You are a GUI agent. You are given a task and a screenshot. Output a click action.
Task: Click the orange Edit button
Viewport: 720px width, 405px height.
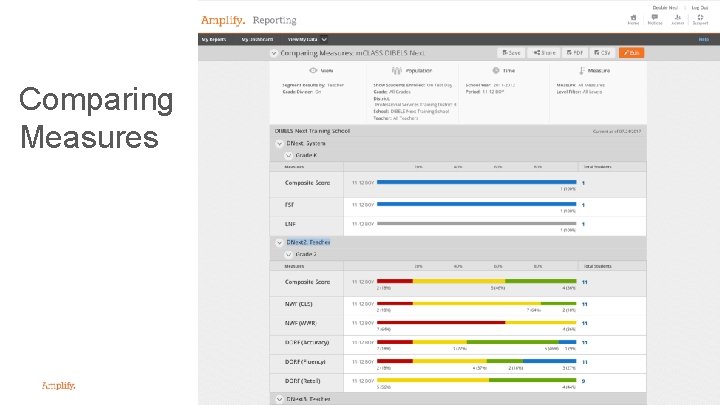(x=631, y=53)
